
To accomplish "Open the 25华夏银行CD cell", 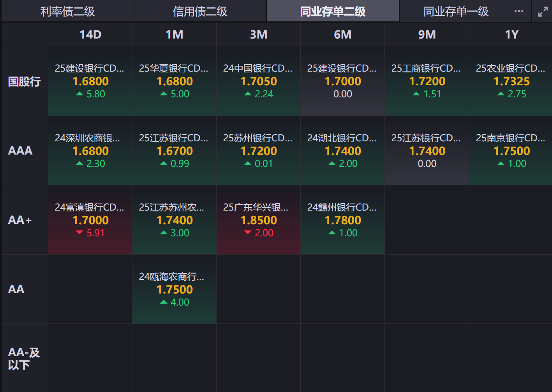I will tap(175, 81).
